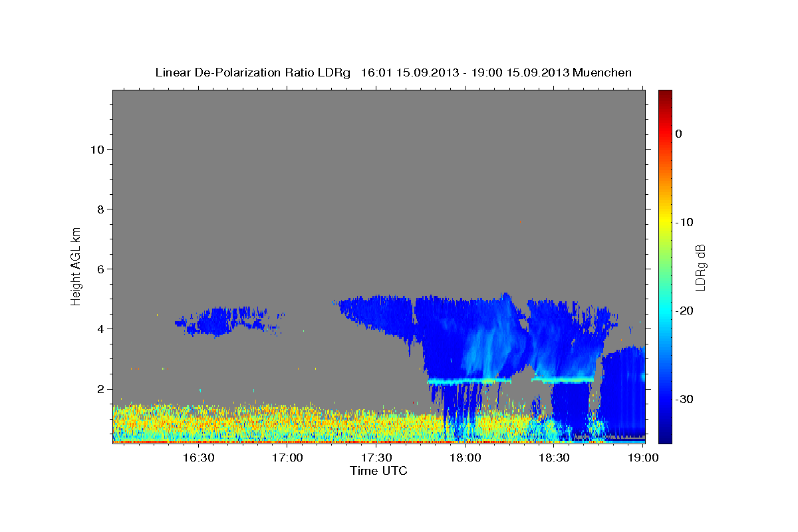Screen dimensions: 798x532
Task: Click the 16:30 time tick label
Action: pos(198,458)
